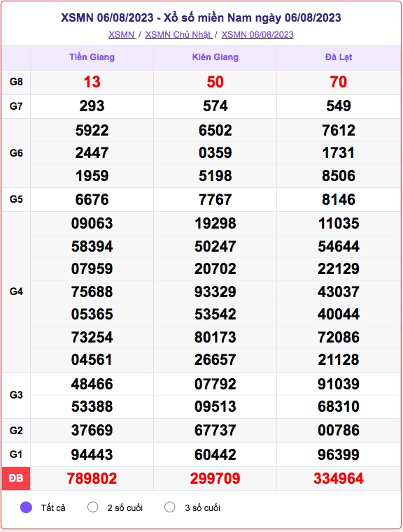Screen dimensions: 403x532
Task: Click G4 number 72086
Action: tap(339, 338)
